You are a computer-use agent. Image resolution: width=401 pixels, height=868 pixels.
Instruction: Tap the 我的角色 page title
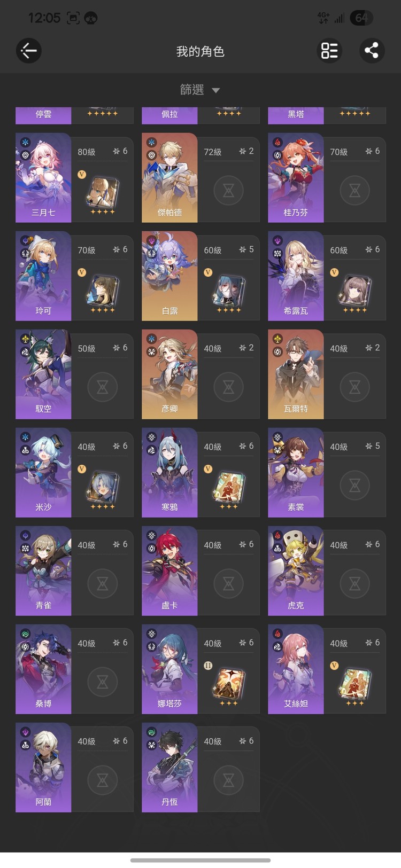coord(200,51)
